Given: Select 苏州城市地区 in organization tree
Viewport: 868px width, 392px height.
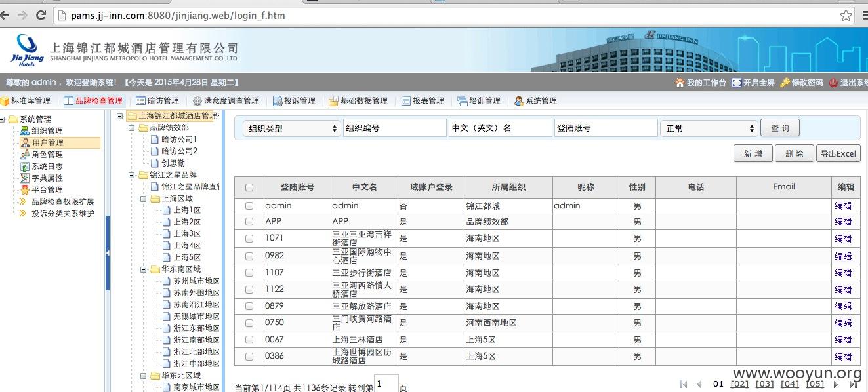Looking at the screenshot, I should (x=196, y=281).
